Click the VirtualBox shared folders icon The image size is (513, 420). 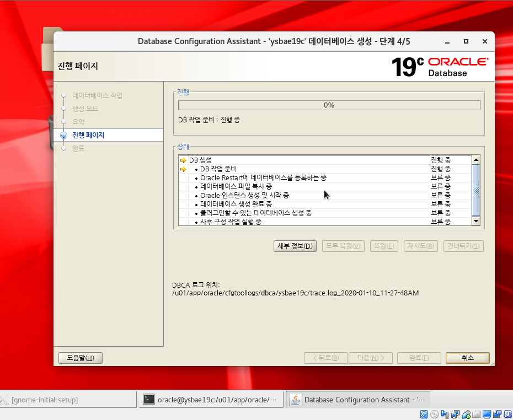coord(477,414)
